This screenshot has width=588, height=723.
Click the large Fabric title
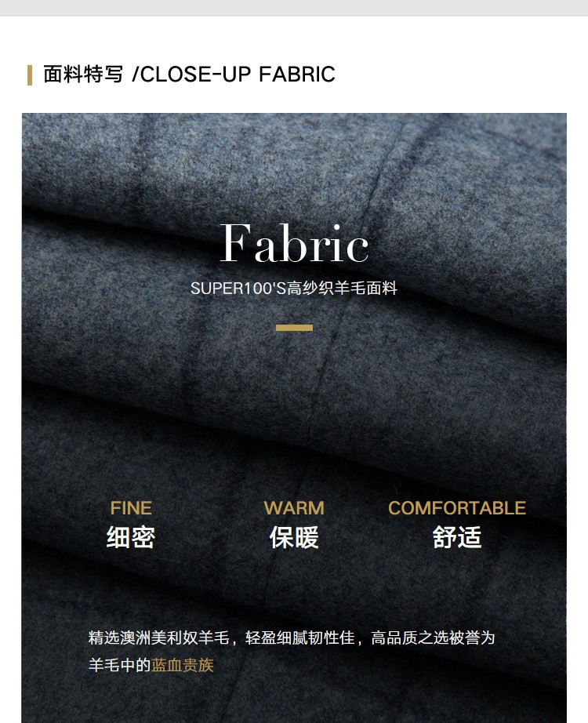coord(294,244)
